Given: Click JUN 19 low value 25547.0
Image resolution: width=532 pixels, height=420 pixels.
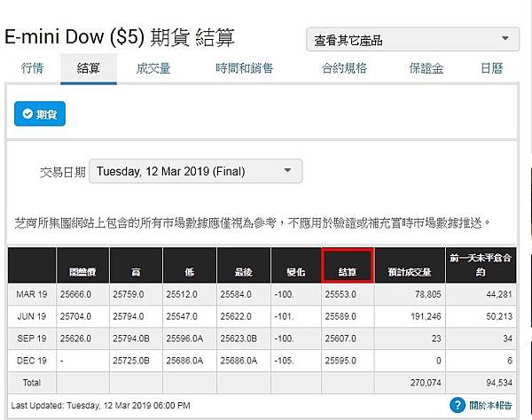Looking at the screenshot, I should tap(182, 316).
